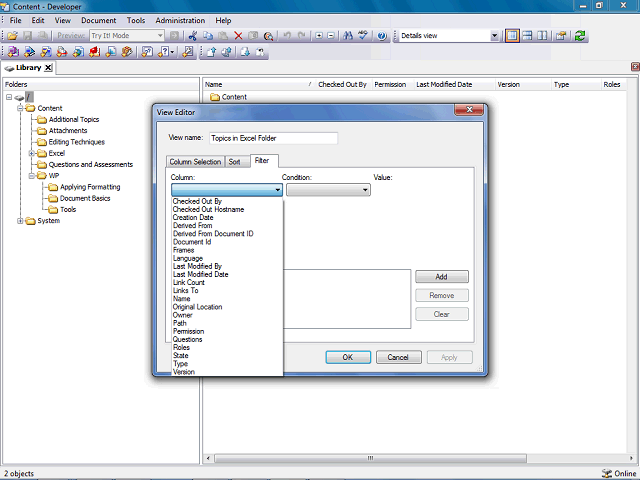Expand the System folder in tree
This screenshot has width=640, height=480.
pyautogui.click(x=20, y=221)
